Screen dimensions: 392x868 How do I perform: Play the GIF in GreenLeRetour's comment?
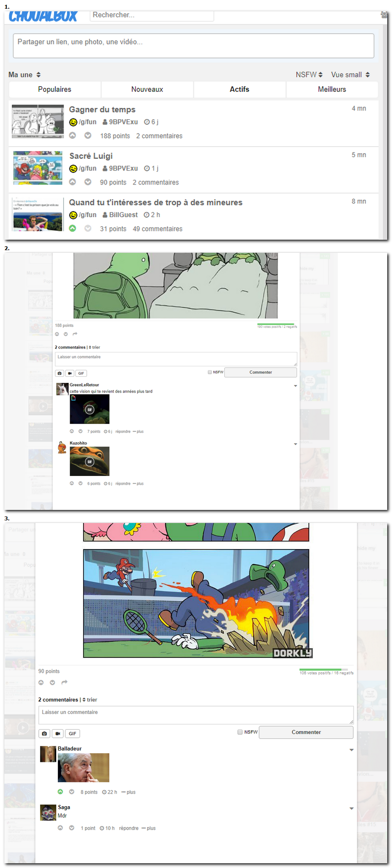(90, 409)
